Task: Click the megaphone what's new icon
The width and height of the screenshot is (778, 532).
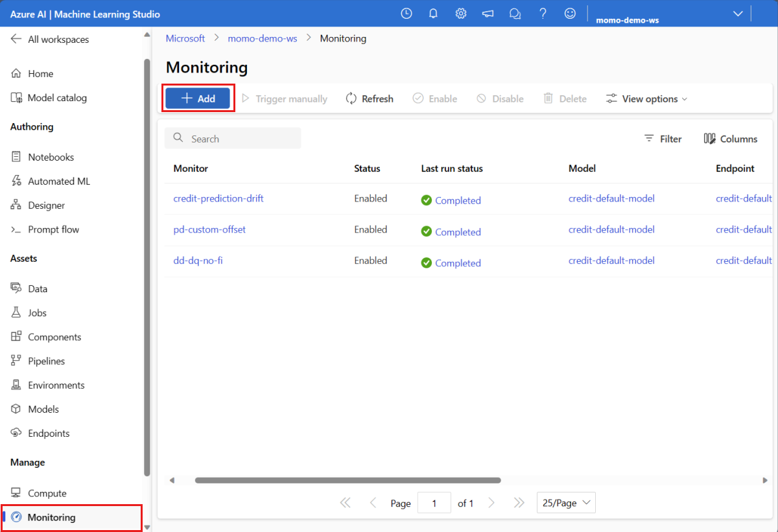Action: pos(488,14)
